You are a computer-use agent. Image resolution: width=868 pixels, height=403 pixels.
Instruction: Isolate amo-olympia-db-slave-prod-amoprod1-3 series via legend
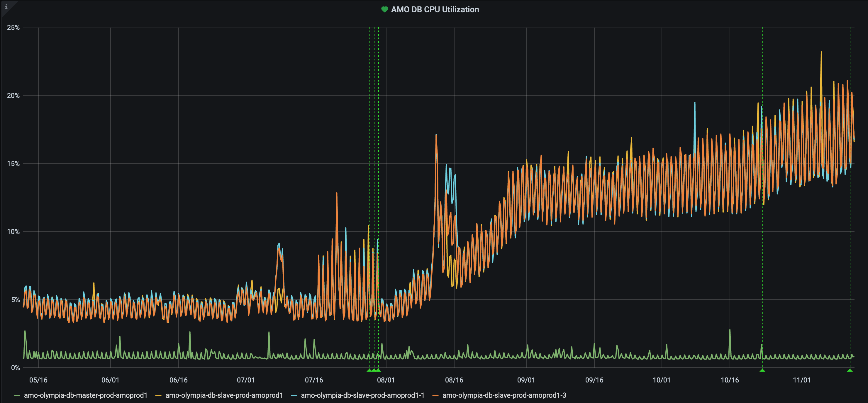[504, 395]
